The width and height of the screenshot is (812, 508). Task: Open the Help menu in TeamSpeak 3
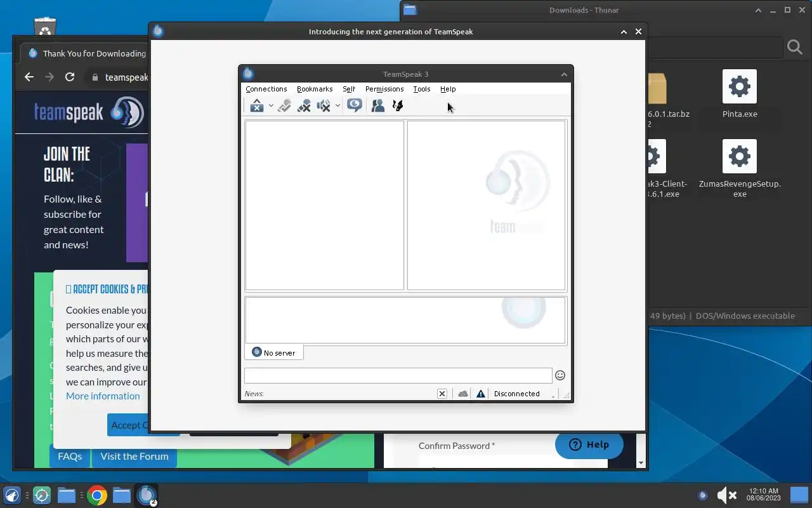(448, 89)
